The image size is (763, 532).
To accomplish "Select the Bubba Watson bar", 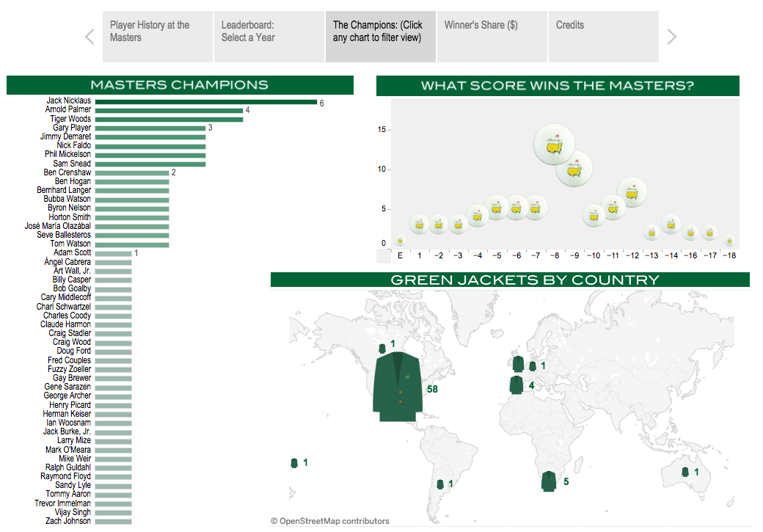I will pos(132,200).
